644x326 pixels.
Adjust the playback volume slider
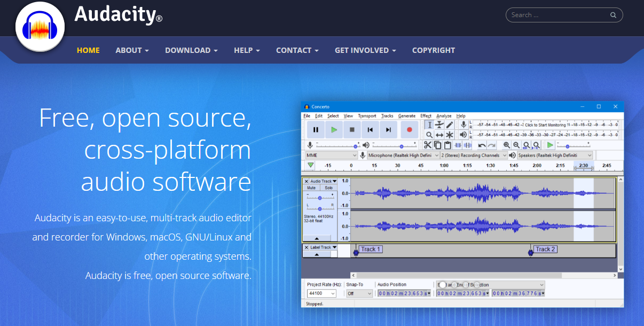[x=395, y=145]
